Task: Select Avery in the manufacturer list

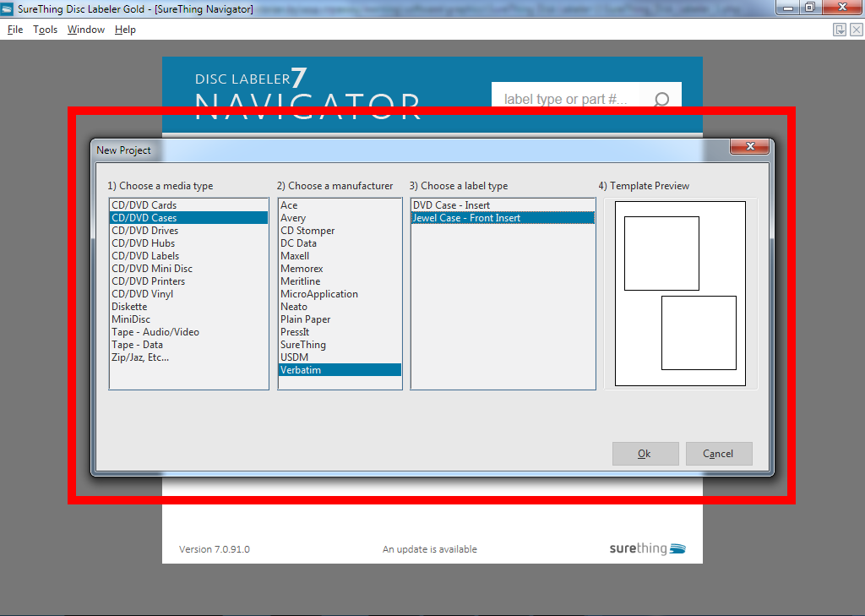Action: [x=293, y=218]
